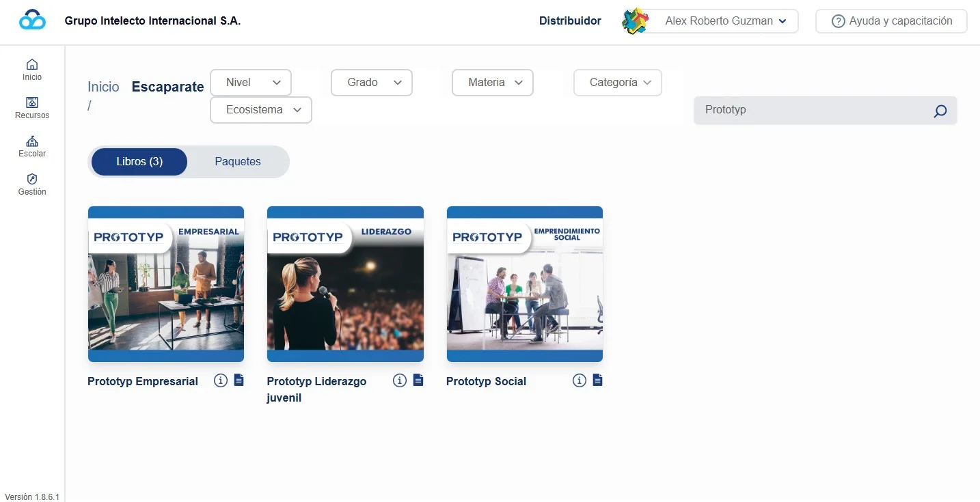Image resolution: width=980 pixels, height=502 pixels.
Task: Open the Escolar sidebar section
Action: [32, 146]
